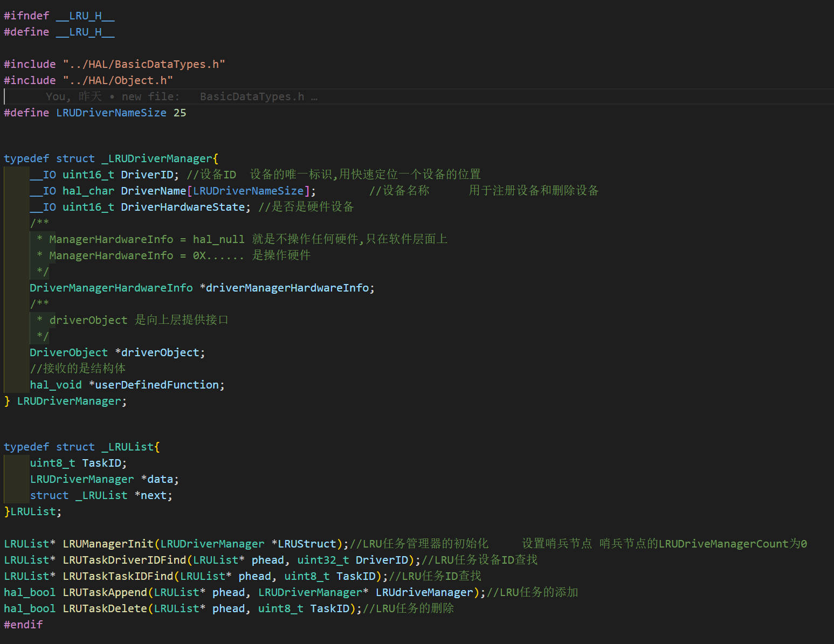Screen dimensions: 834x644
Task: Click the "struct _LRUList *next;" member line
Action: (101, 495)
